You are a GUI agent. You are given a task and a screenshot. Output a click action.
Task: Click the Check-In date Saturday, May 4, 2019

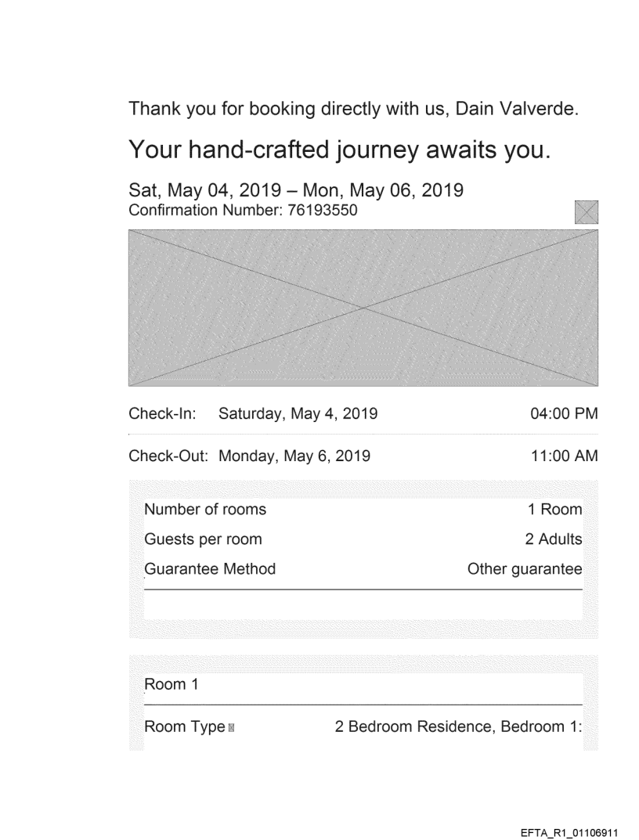point(298,413)
